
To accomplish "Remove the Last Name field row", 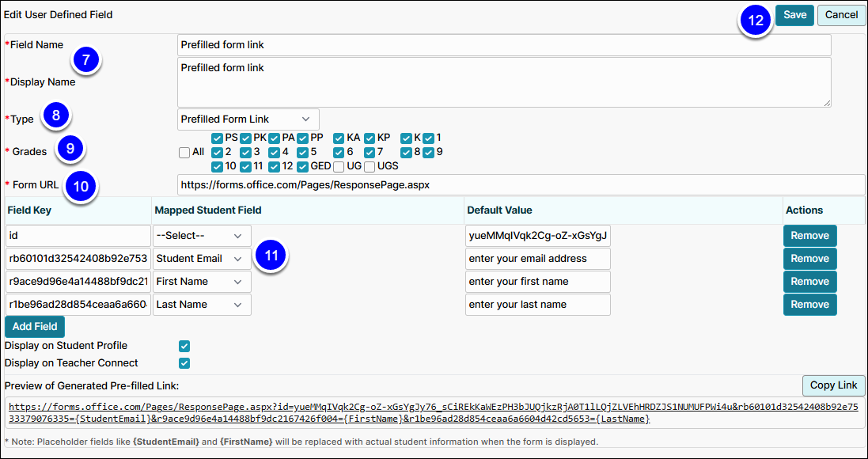I will (810, 305).
